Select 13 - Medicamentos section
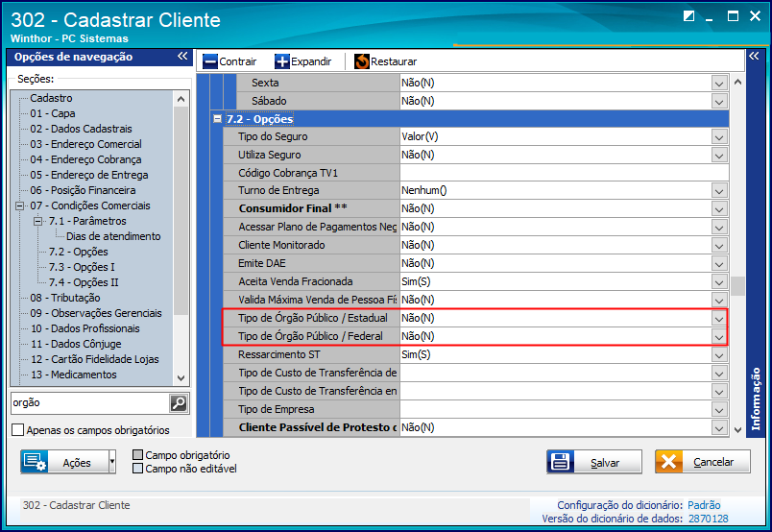Image resolution: width=772 pixels, height=532 pixels. 73,375
